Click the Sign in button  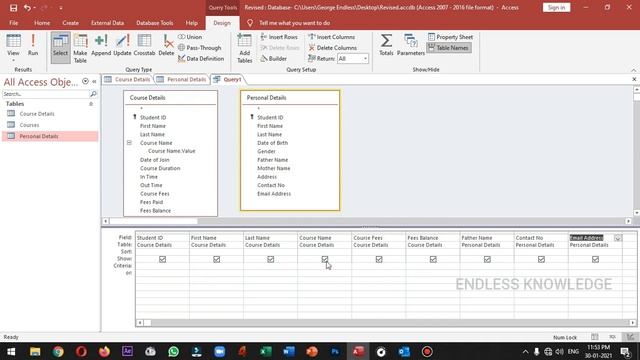tap(556, 8)
